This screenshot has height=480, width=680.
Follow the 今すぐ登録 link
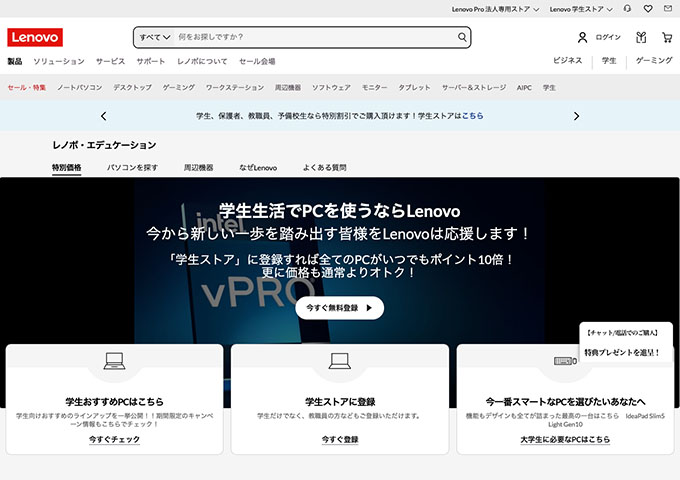point(340,439)
